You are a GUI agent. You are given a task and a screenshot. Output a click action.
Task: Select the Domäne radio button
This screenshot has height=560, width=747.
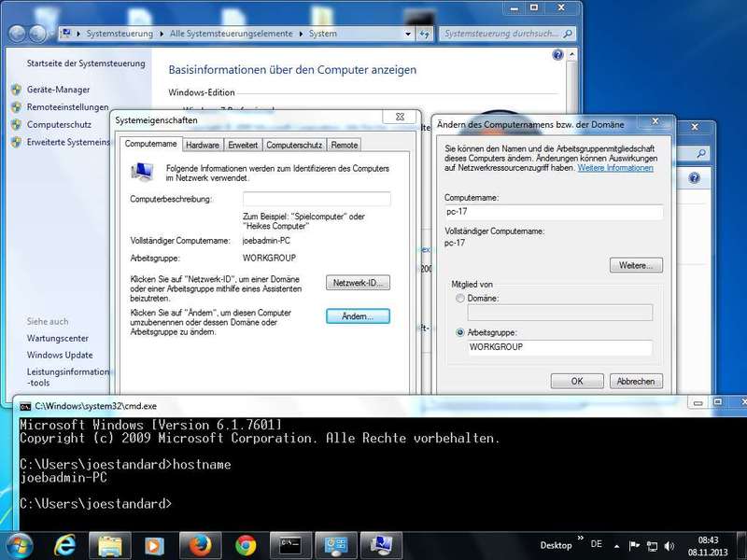click(x=458, y=298)
